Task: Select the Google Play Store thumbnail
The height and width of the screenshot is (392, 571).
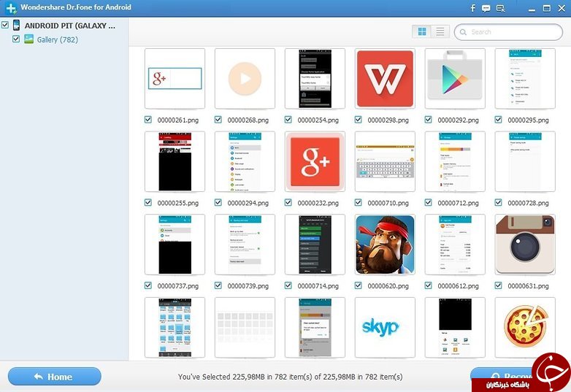Action: point(455,79)
